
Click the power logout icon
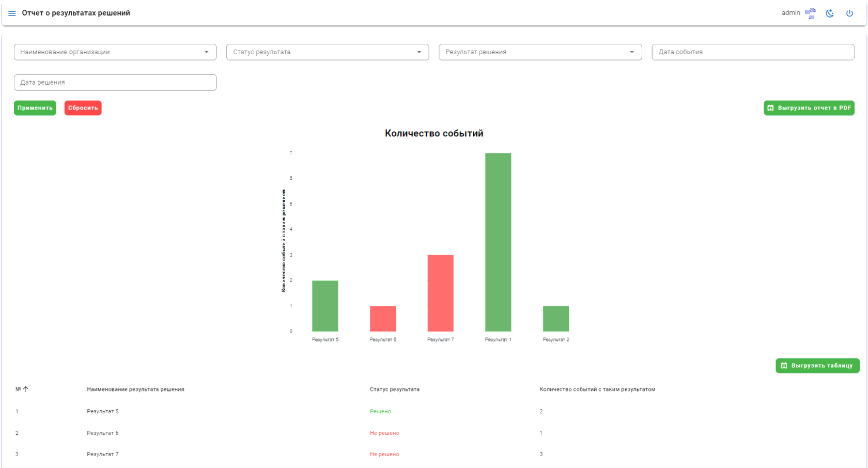click(849, 13)
